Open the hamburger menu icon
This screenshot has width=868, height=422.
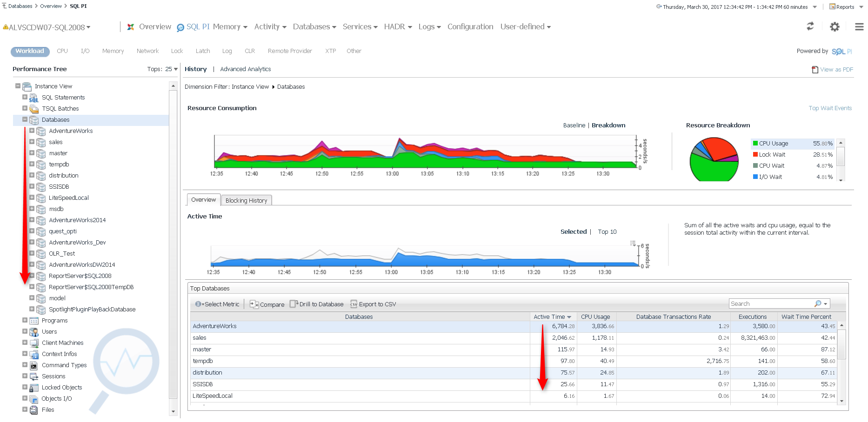coord(859,27)
